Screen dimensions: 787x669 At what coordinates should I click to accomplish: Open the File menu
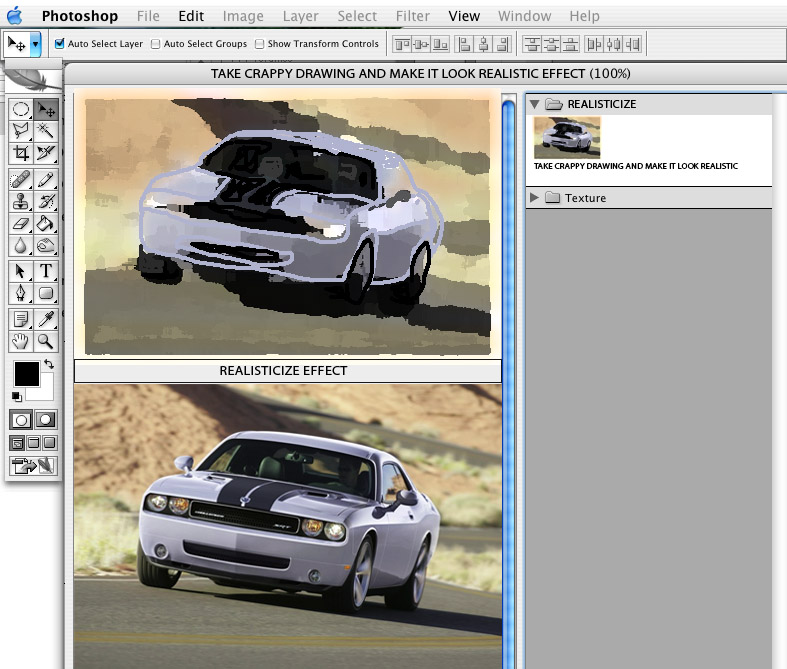(148, 16)
